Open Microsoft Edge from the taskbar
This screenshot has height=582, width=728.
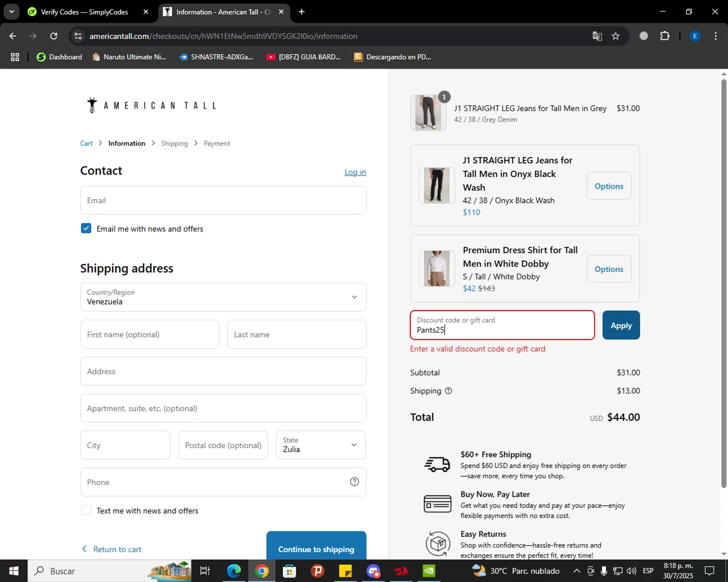point(234,571)
